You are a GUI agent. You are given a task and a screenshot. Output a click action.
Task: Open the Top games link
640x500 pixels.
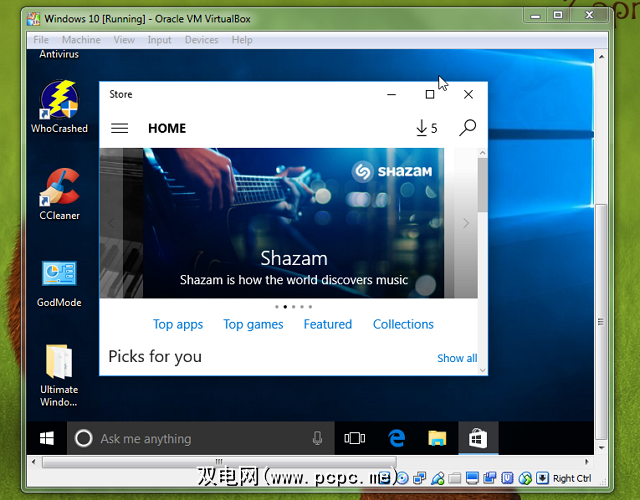(253, 324)
